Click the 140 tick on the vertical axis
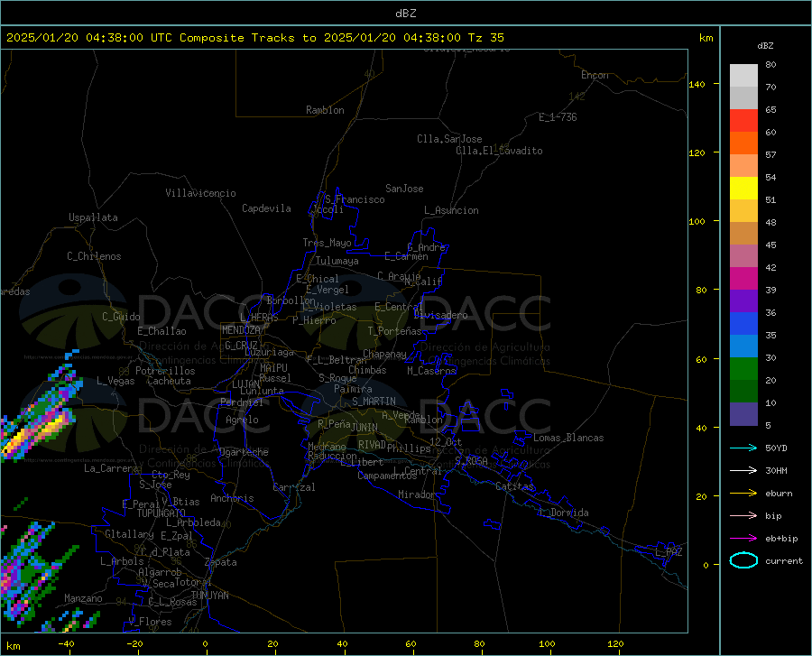Viewport: 812px width, 656px height. point(697,84)
